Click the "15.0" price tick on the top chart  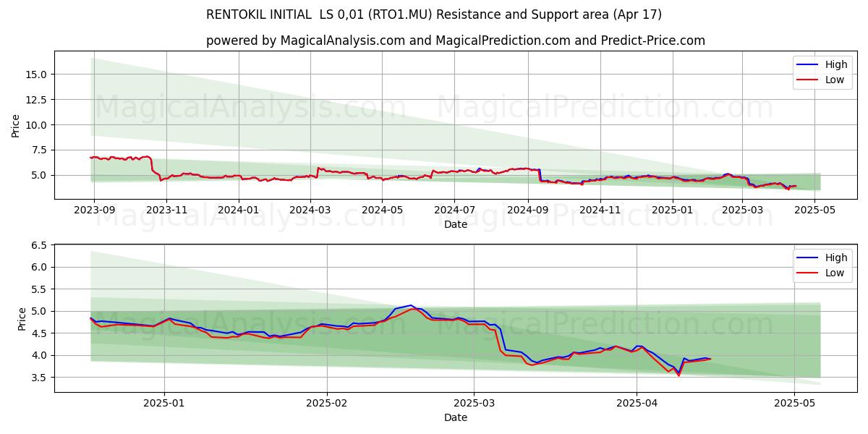37,75
